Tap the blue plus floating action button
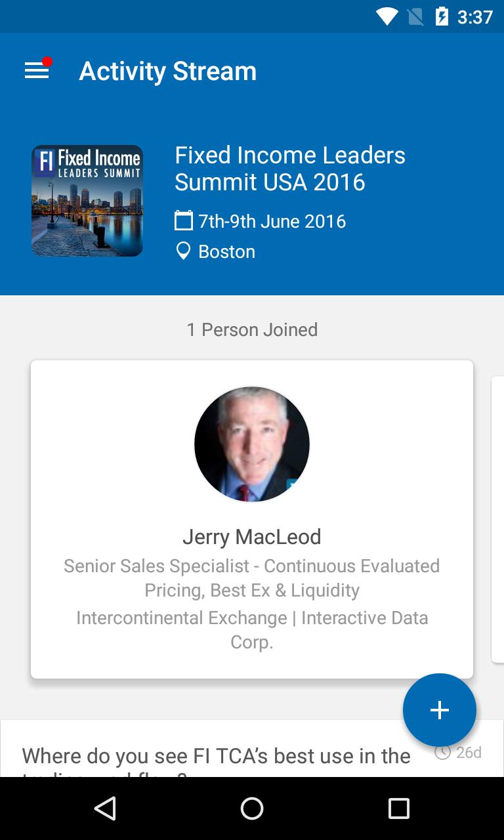Screen dimensions: 504x840 [439, 709]
